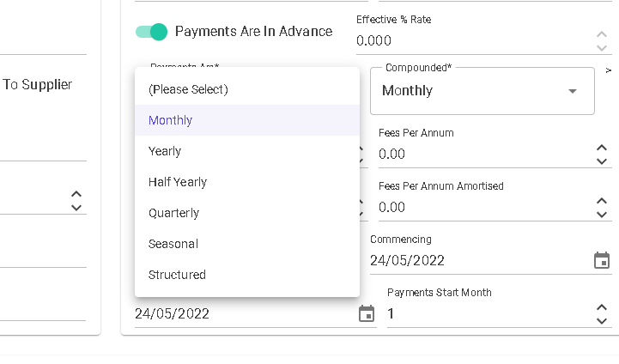Open the calendar beside left 24/05/2022 date
The height and width of the screenshot is (364, 619).
[367, 314]
